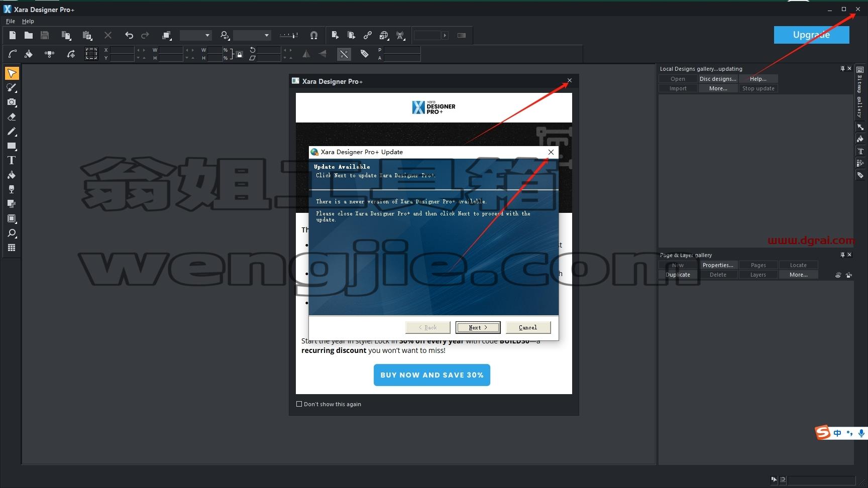
Task: Select the Bevel tool
Action: [x=12, y=218]
